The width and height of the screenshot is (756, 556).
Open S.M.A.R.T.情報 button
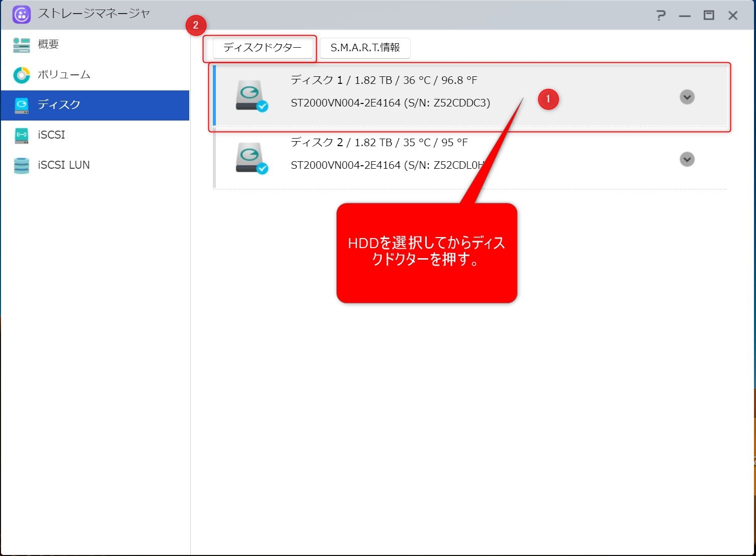[x=365, y=48]
